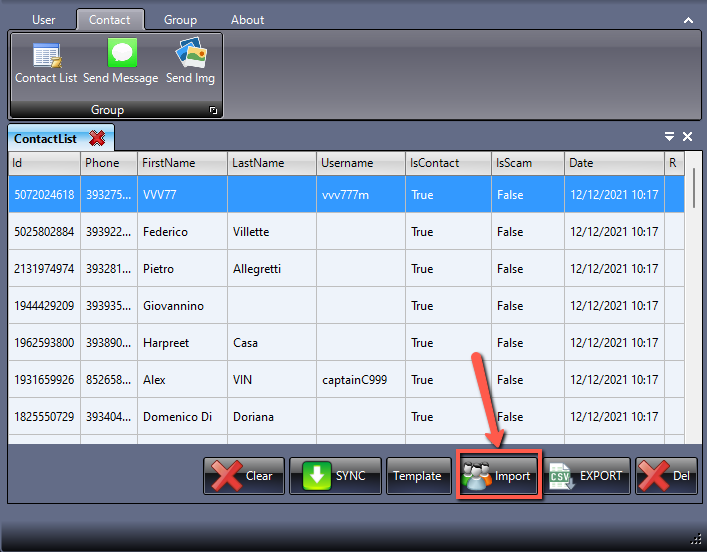The image size is (707, 552).
Task: Import contacts using the Import button
Action: click(499, 476)
